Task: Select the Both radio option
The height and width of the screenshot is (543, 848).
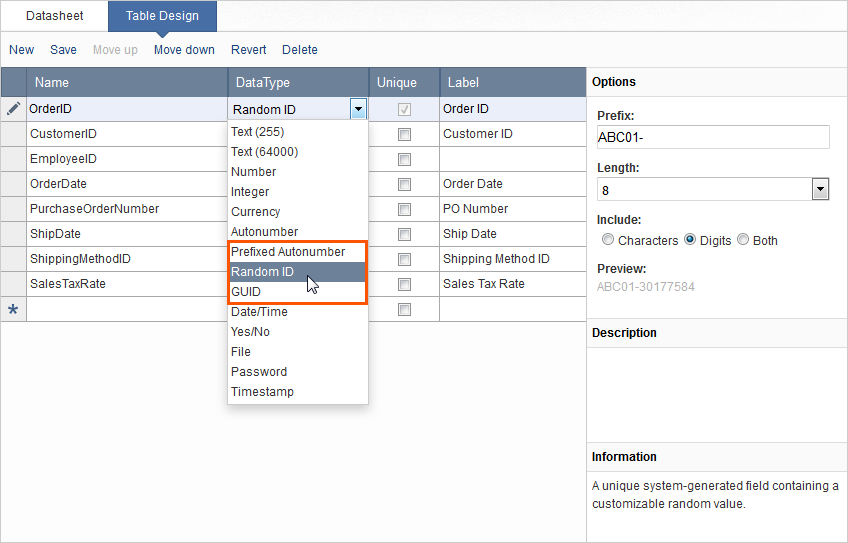Action: click(743, 240)
